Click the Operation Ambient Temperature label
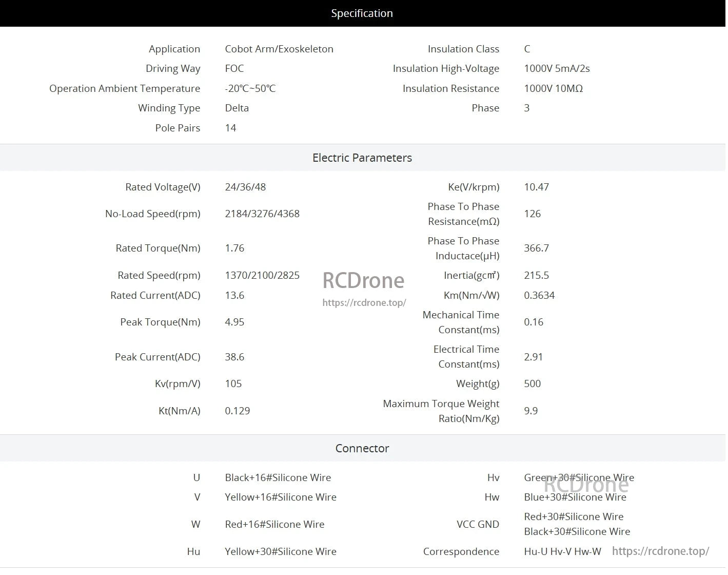Viewport: 728px width, 575px height. 125,88
